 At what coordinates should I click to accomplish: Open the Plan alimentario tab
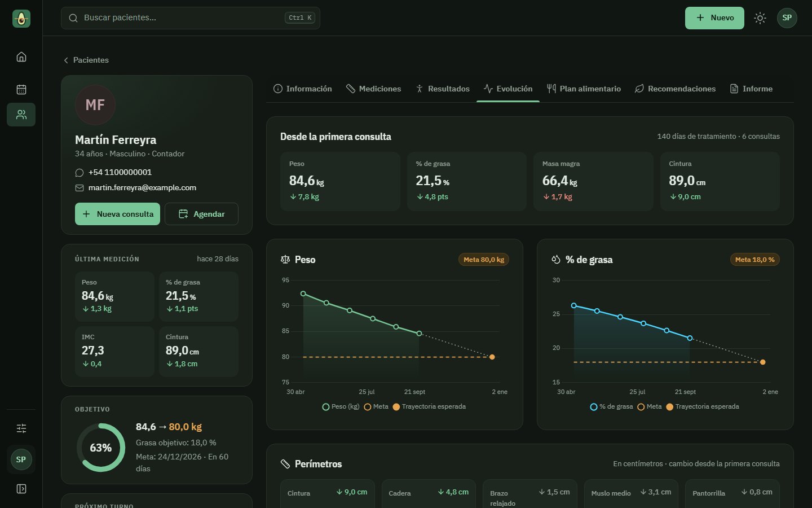[x=584, y=89]
